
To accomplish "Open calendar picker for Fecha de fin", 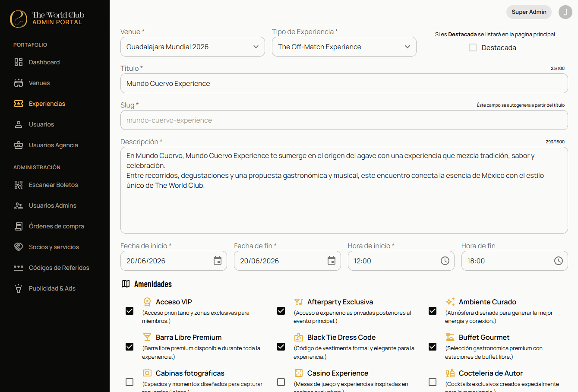I will coord(332,261).
